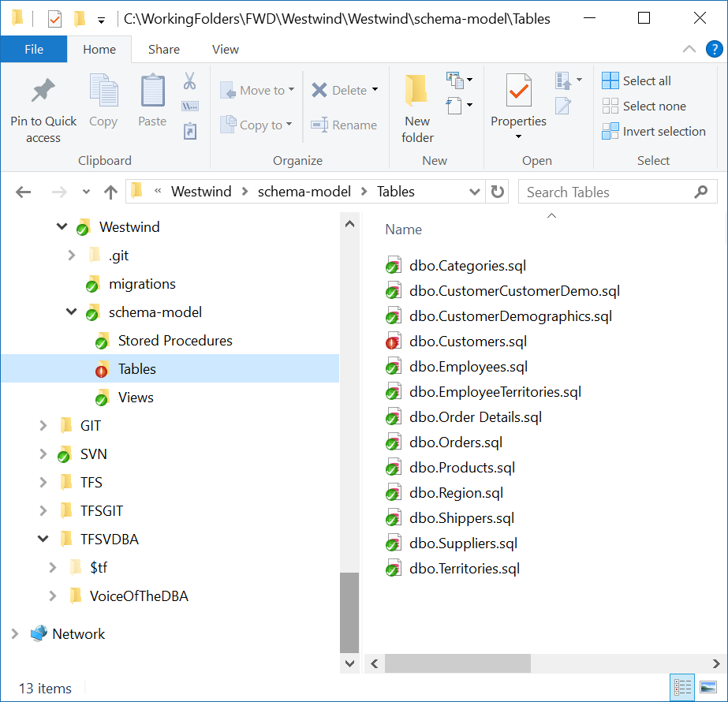Switch to the View ribbon tab
The height and width of the screenshot is (702, 728).
point(225,49)
